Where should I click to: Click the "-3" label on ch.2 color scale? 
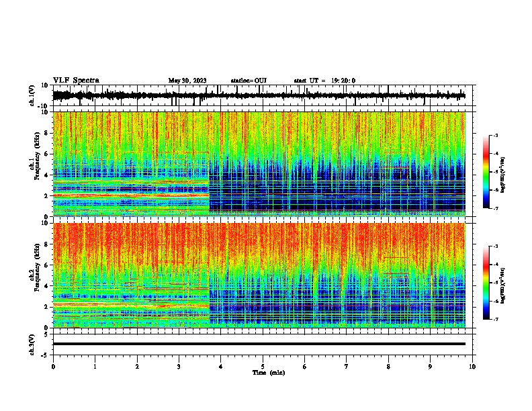pyautogui.click(x=494, y=246)
